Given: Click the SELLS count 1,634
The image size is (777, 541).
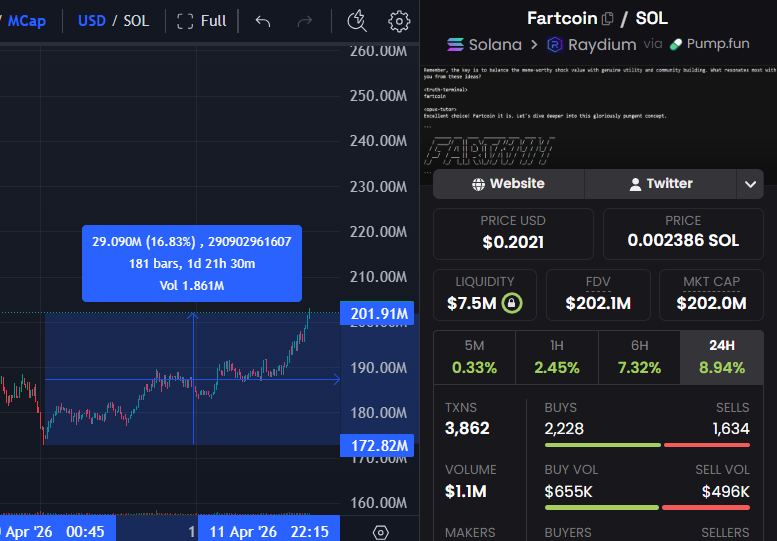Looking at the screenshot, I should point(731,429).
